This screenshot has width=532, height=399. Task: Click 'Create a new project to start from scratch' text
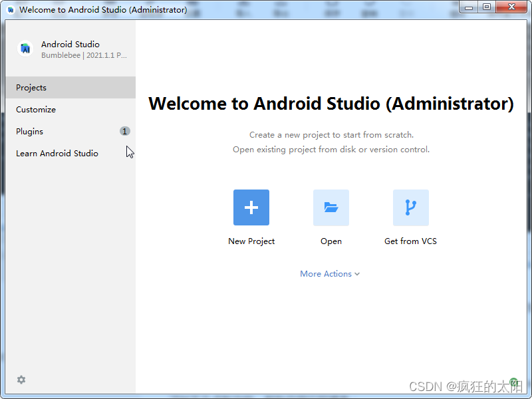click(x=331, y=135)
